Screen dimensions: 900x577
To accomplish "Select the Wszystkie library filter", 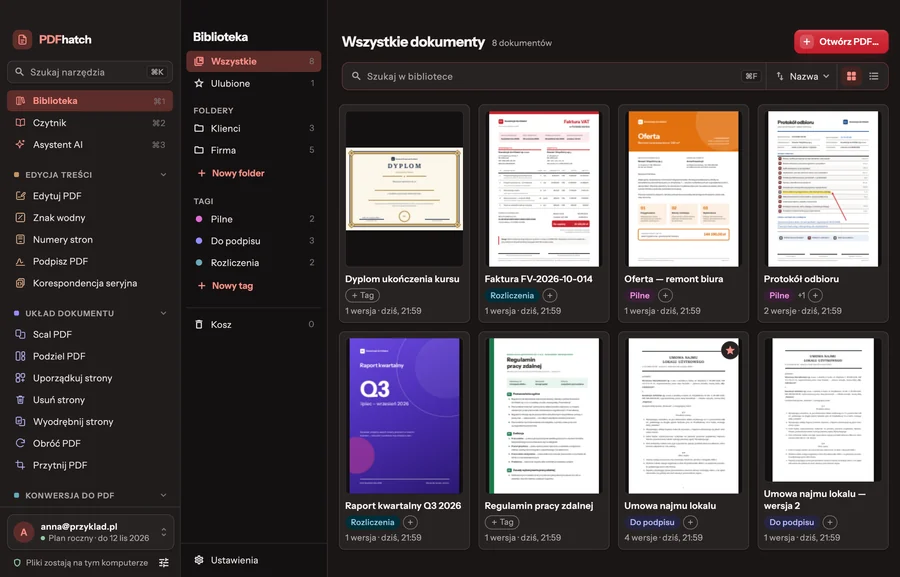I will click(254, 61).
